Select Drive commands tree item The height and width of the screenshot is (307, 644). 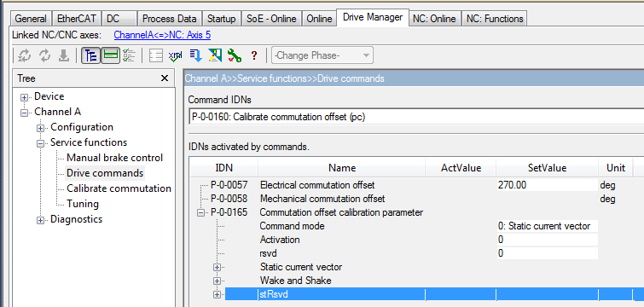pyautogui.click(x=105, y=173)
